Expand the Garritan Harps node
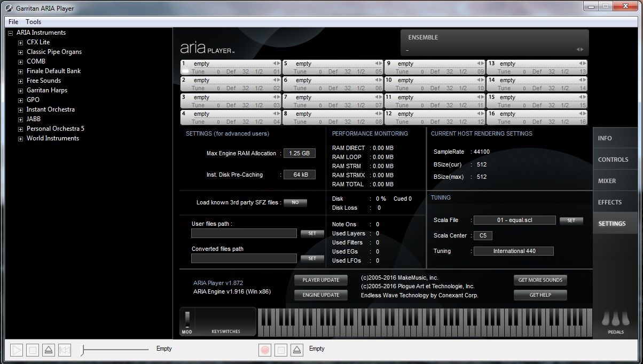643x364 pixels. pos(21,90)
